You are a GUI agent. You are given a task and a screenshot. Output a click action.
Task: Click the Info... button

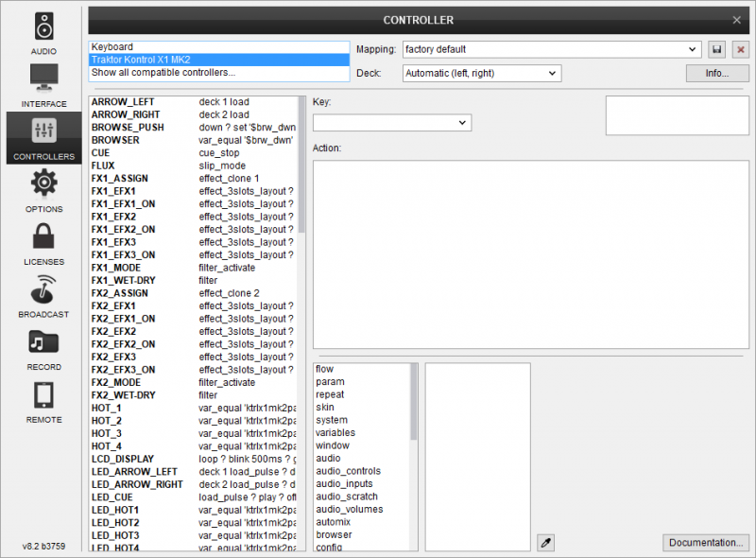click(717, 73)
